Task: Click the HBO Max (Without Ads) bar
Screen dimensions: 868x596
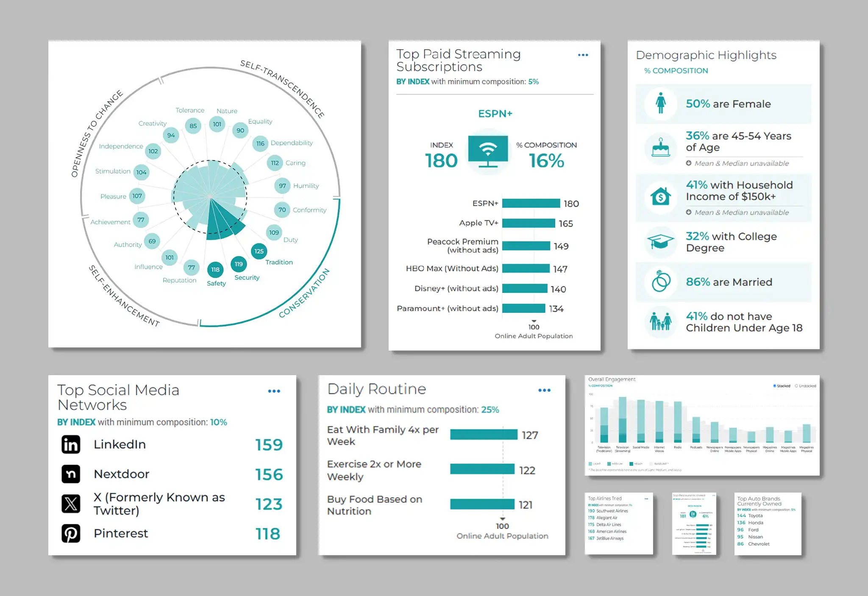Action: click(x=526, y=268)
